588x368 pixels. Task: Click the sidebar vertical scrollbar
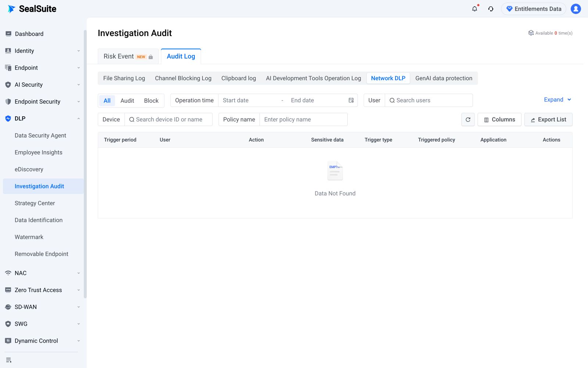coord(85,164)
